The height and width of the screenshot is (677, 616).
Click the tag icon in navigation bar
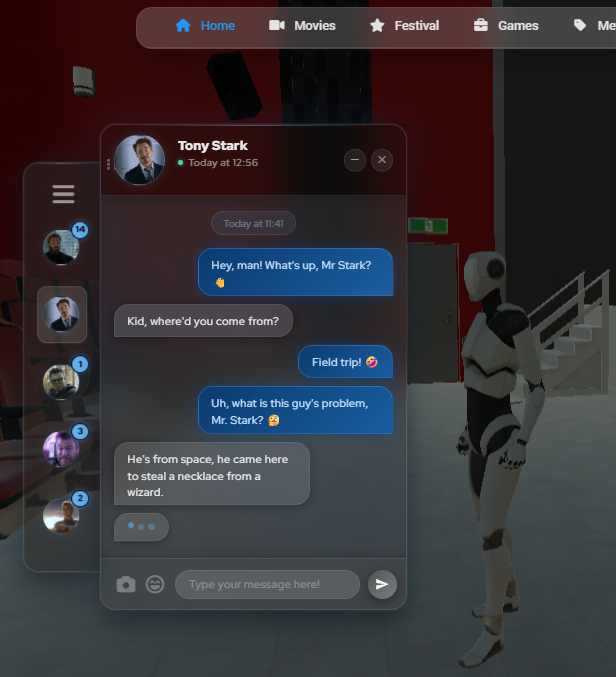[580, 25]
